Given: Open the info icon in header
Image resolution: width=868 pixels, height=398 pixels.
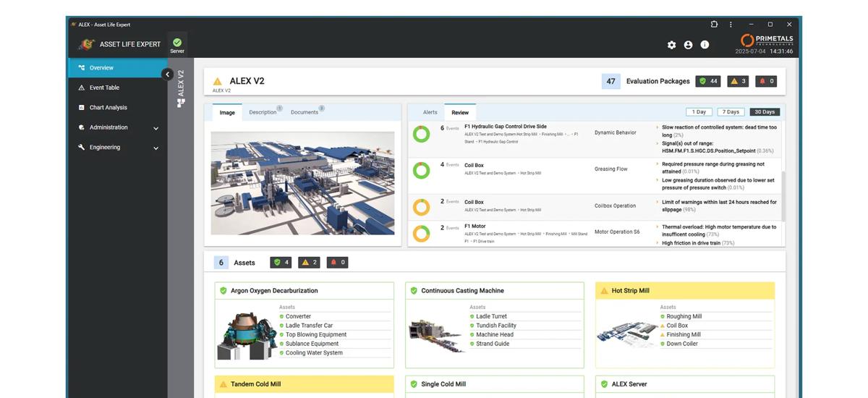Looking at the screenshot, I should click(705, 45).
